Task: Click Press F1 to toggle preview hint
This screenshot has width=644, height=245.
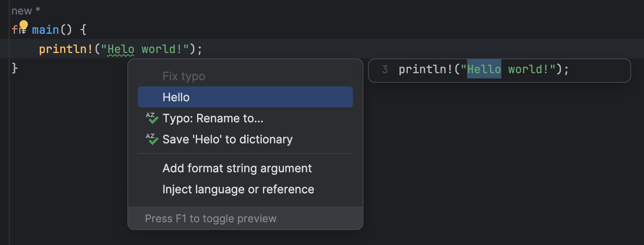Action: coord(211,218)
